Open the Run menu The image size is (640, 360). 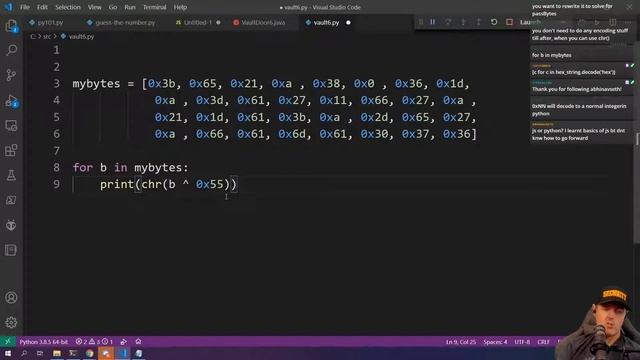(x=130, y=7)
